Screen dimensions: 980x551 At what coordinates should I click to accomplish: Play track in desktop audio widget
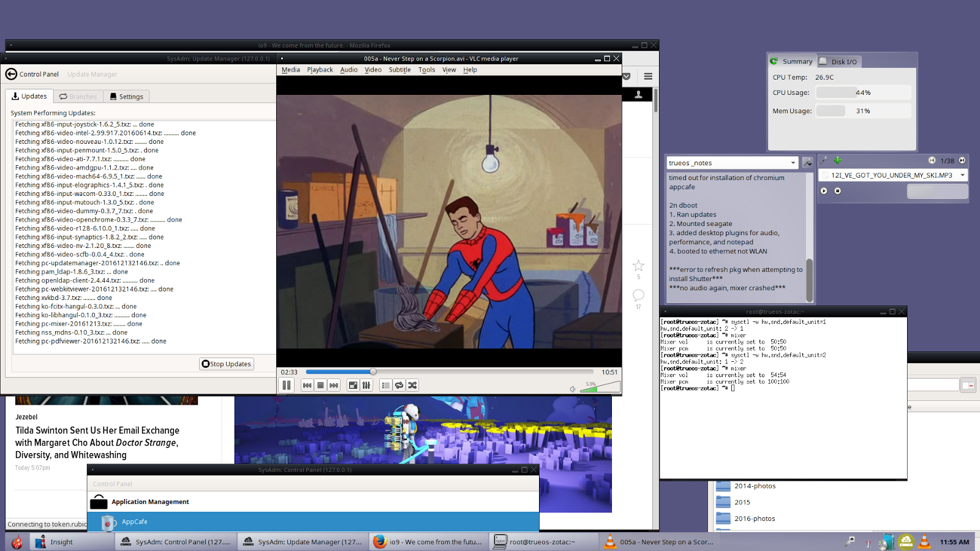[824, 191]
